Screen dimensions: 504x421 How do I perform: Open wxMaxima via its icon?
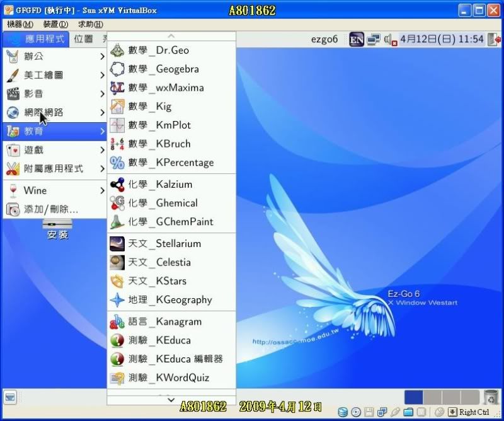click(117, 88)
